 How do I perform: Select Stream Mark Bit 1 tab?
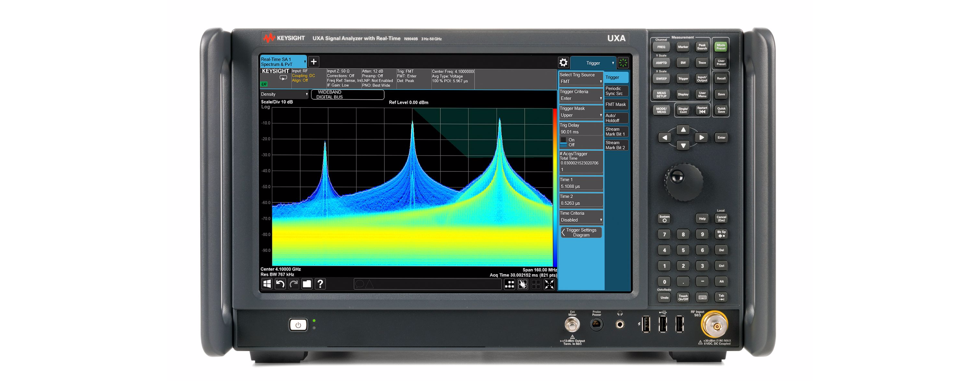pos(616,132)
